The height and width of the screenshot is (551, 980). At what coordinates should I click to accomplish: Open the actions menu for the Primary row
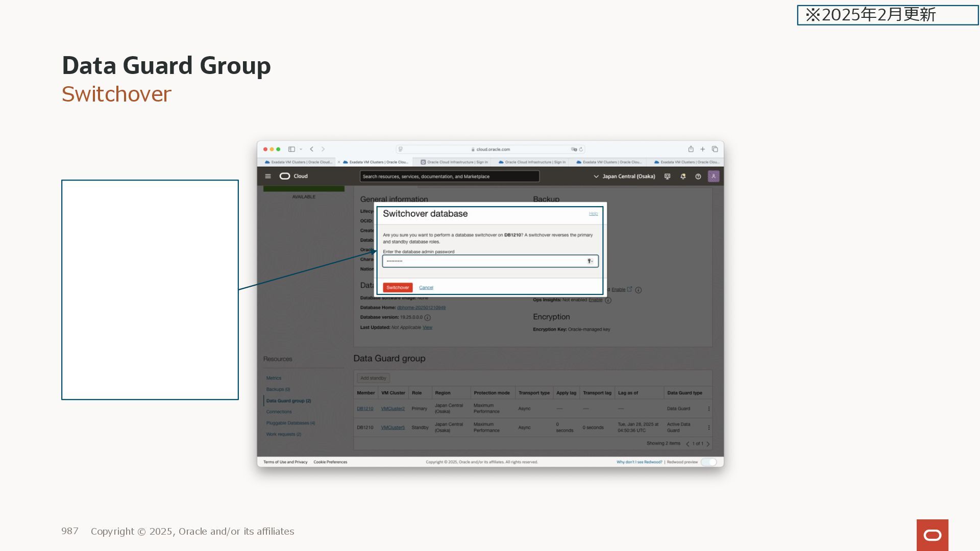pyautogui.click(x=708, y=409)
